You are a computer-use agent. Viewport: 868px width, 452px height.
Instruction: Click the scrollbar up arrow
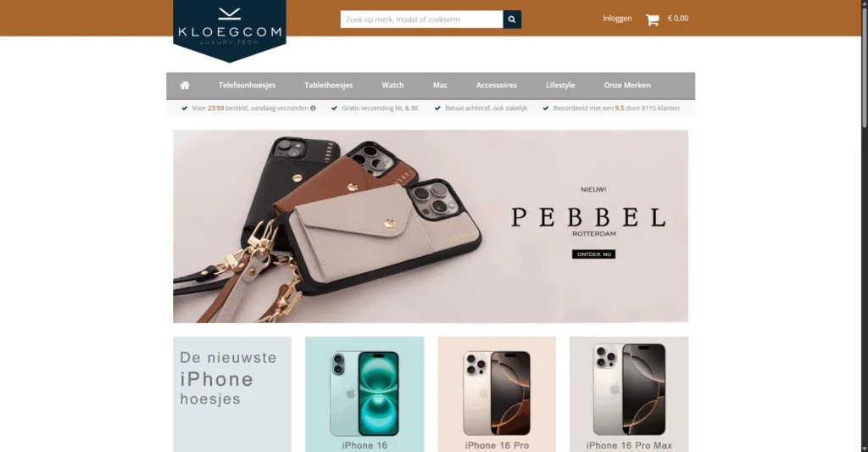[x=864, y=4]
